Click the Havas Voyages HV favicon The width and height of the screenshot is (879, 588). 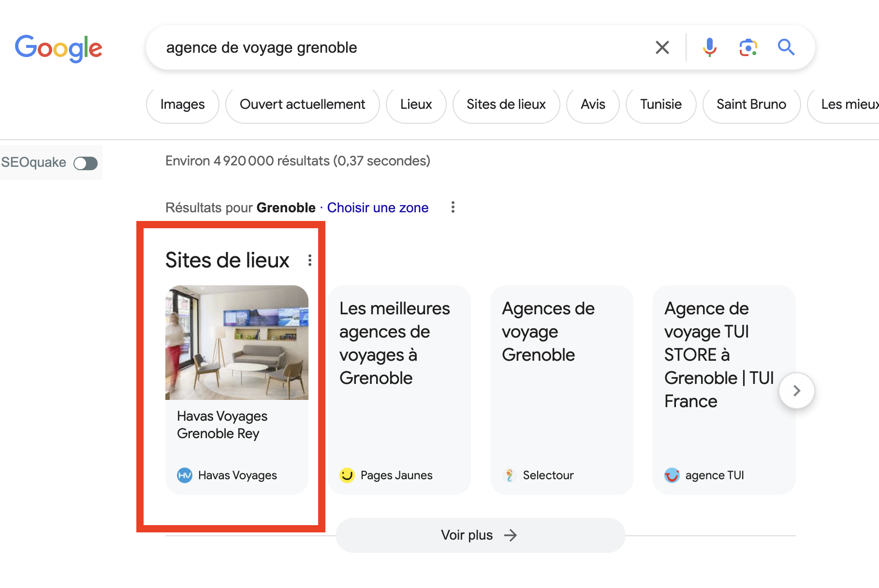(185, 475)
